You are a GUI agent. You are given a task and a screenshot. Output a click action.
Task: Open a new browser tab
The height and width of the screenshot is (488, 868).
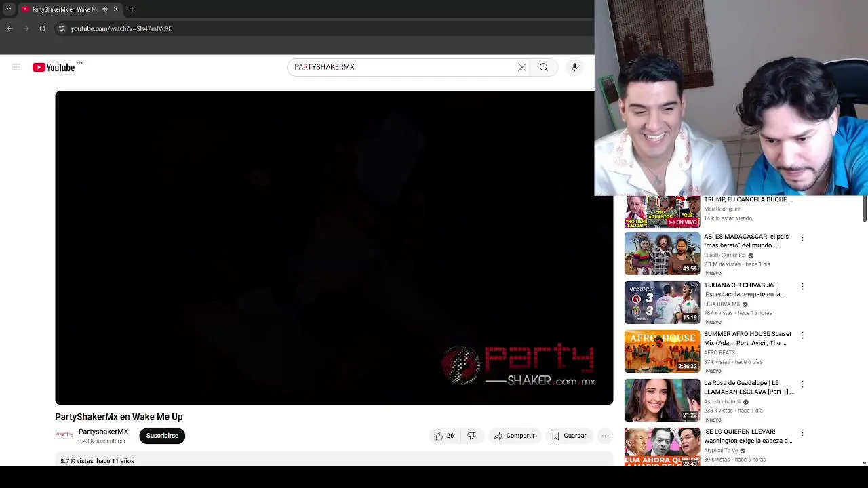(132, 9)
